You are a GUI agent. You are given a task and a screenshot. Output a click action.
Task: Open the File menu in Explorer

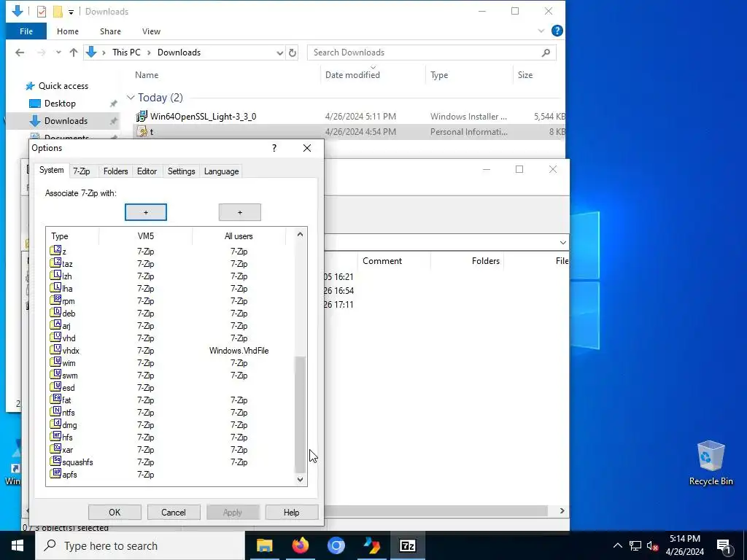[x=26, y=31]
